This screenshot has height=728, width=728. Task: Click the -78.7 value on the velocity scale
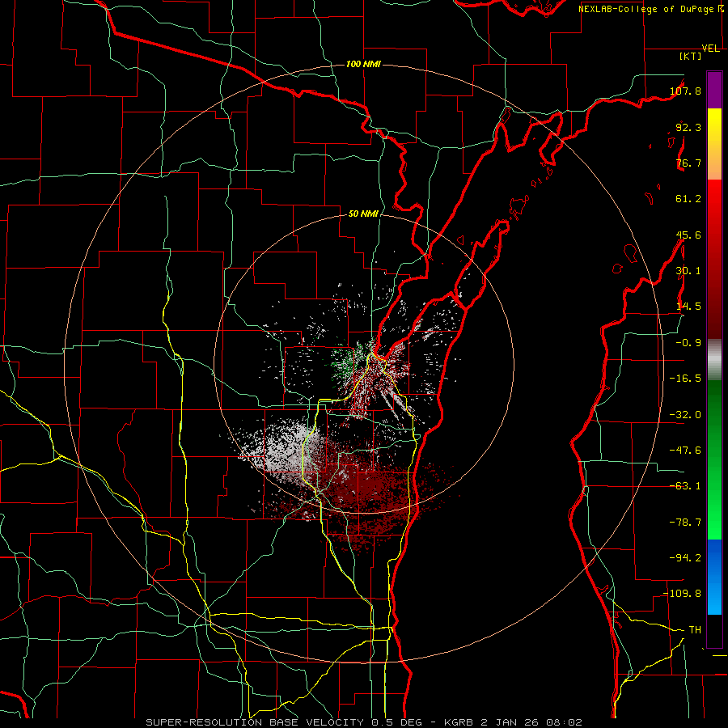[x=685, y=523]
